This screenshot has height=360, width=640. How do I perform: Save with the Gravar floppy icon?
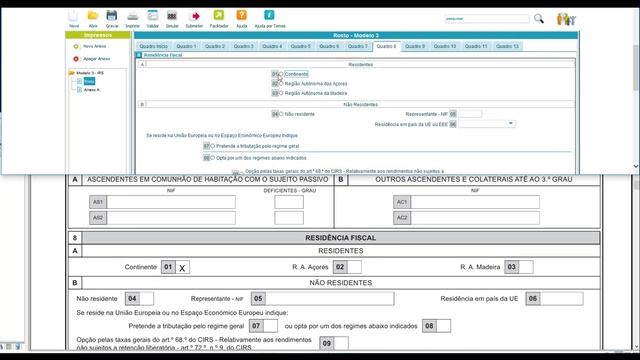point(112,16)
